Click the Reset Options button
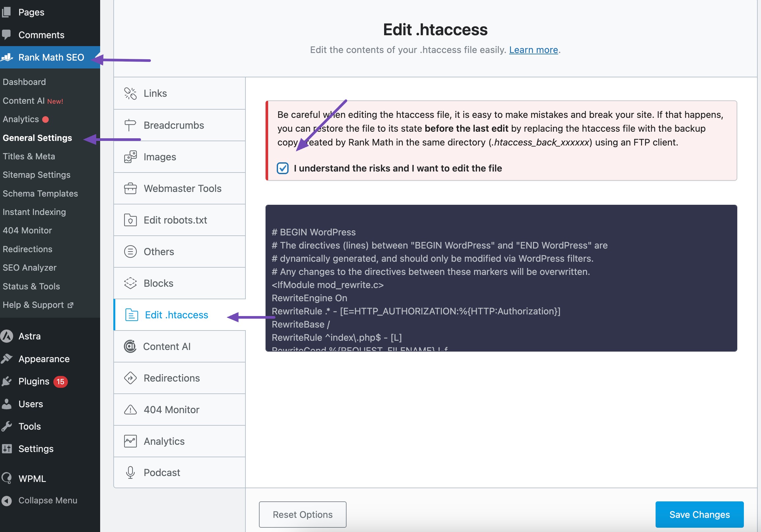 point(302,515)
